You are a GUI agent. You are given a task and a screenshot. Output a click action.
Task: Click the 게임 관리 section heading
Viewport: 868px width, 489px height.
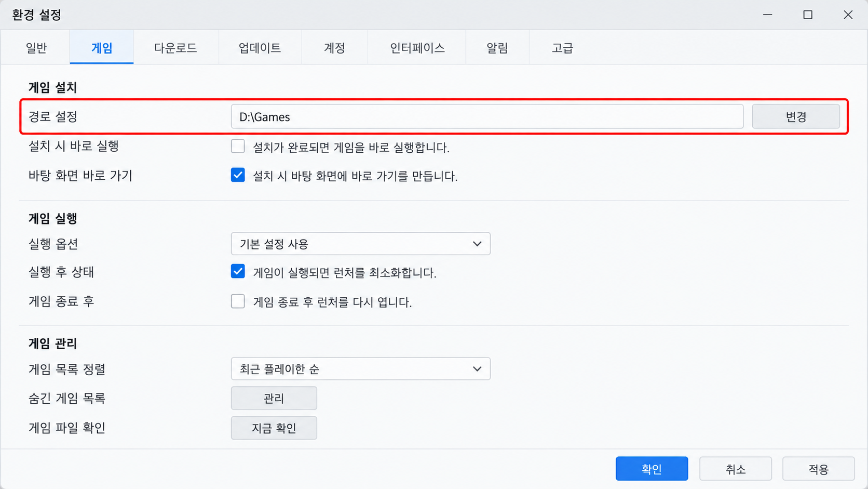[x=52, y=343]
